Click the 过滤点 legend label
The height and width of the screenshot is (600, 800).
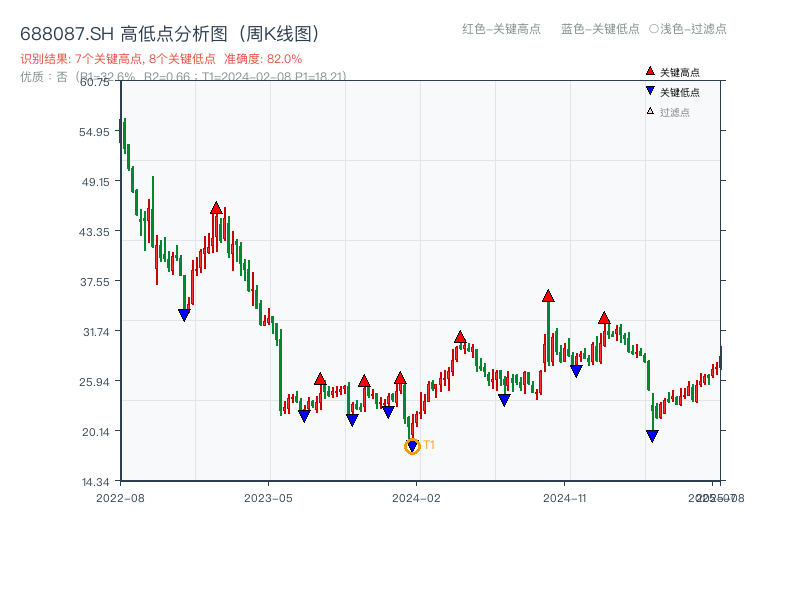(x=674, y=112)
